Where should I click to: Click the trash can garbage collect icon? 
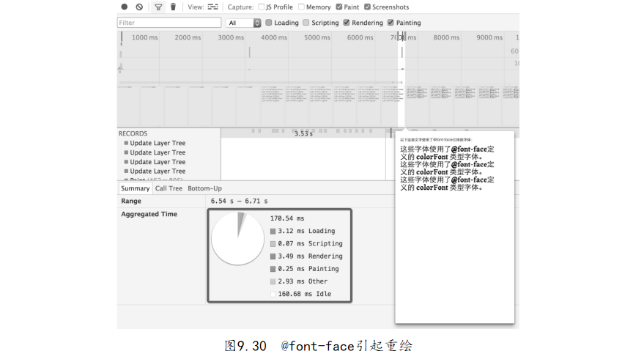tap(173, 7)
